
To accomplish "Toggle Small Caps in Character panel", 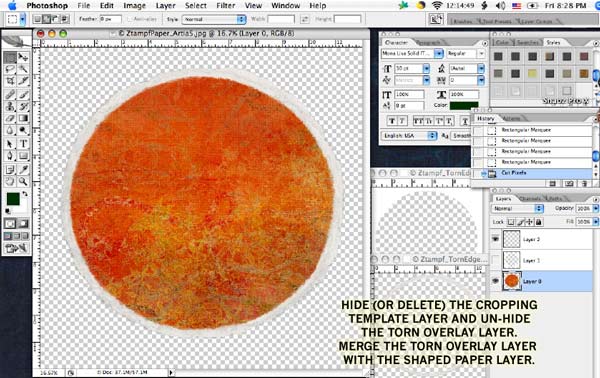I will (x=429, y=121).
